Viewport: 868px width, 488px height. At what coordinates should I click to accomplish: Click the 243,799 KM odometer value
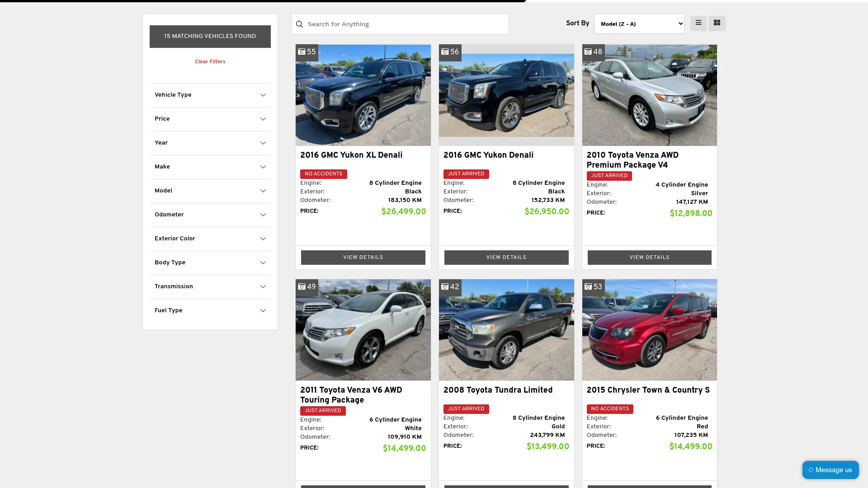(547, 435)
